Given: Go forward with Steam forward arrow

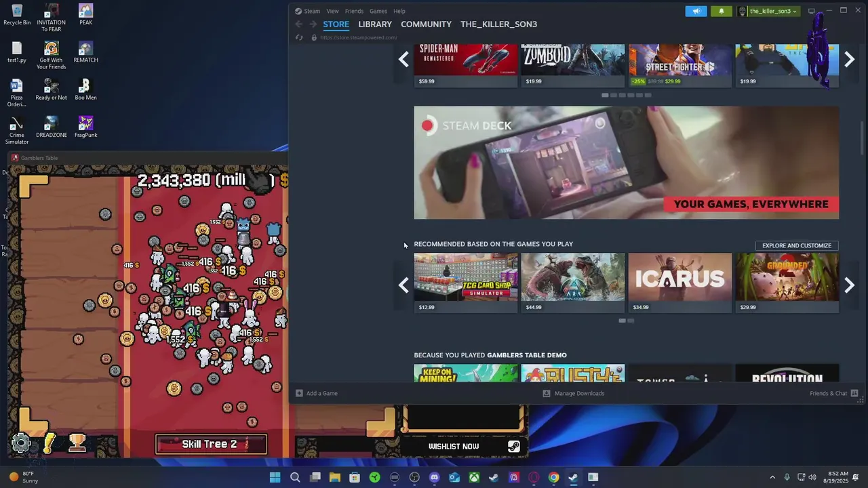Looking at the screenshot, I should point(313,24).
